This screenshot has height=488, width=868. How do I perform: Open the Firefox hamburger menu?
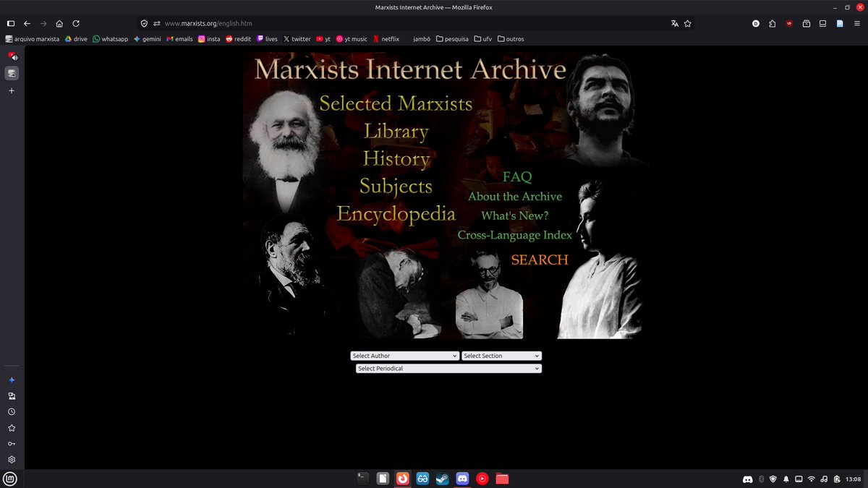856,23
